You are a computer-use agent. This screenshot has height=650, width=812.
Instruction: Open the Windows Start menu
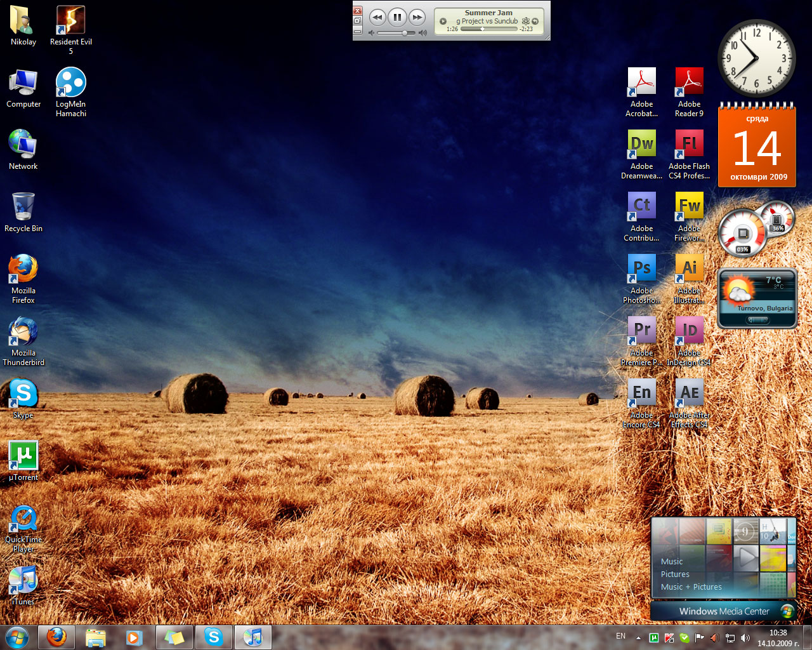coord(16,637)
